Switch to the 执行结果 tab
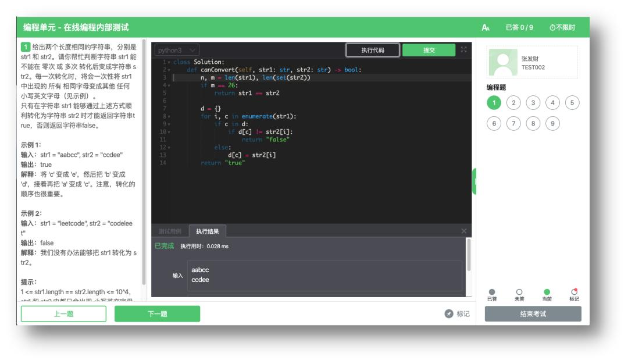This screenshot has width=628, height=364. pos(208,231)
